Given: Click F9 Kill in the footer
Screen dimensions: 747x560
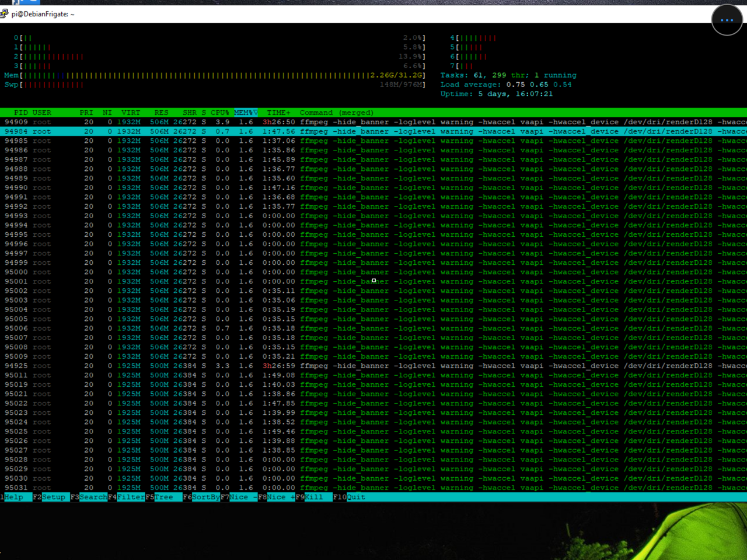Looking at the screenshot, I should click(313, 498).
